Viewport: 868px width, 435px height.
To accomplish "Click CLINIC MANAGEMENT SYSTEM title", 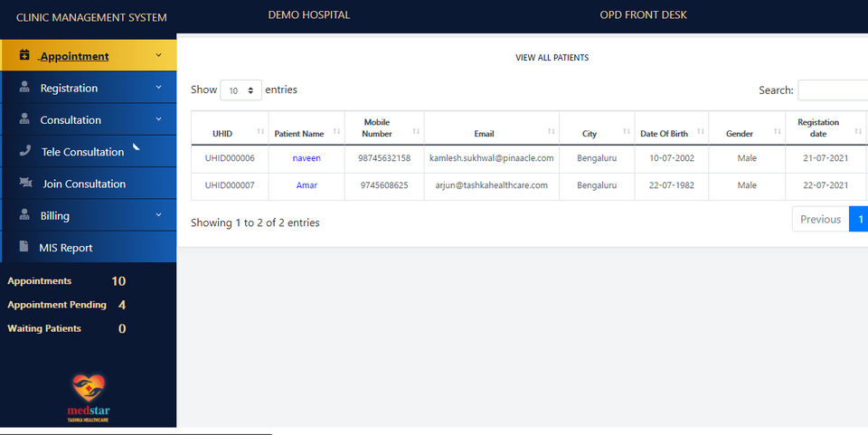I will tap(91, 18).
